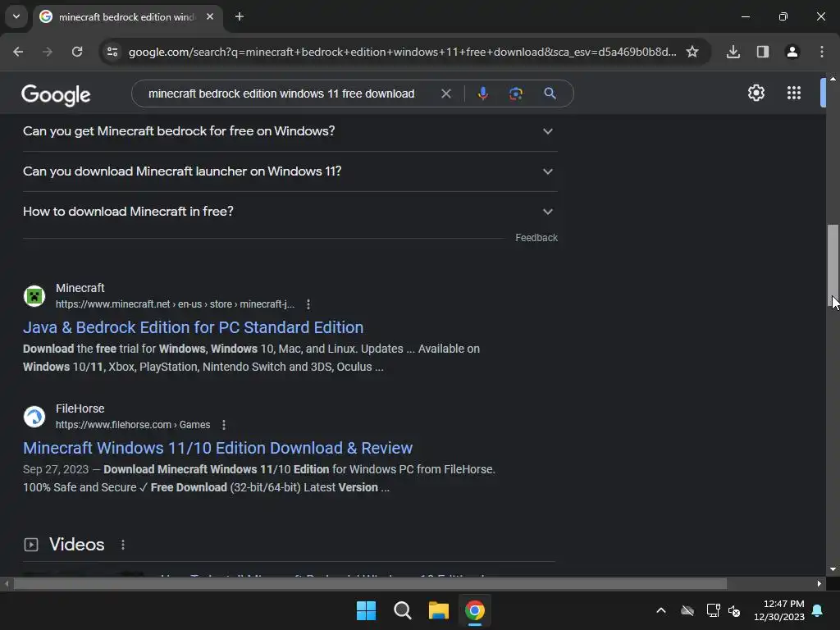
Task: Click the Minecraft creeper favicon
Action: tap(34, 295)
